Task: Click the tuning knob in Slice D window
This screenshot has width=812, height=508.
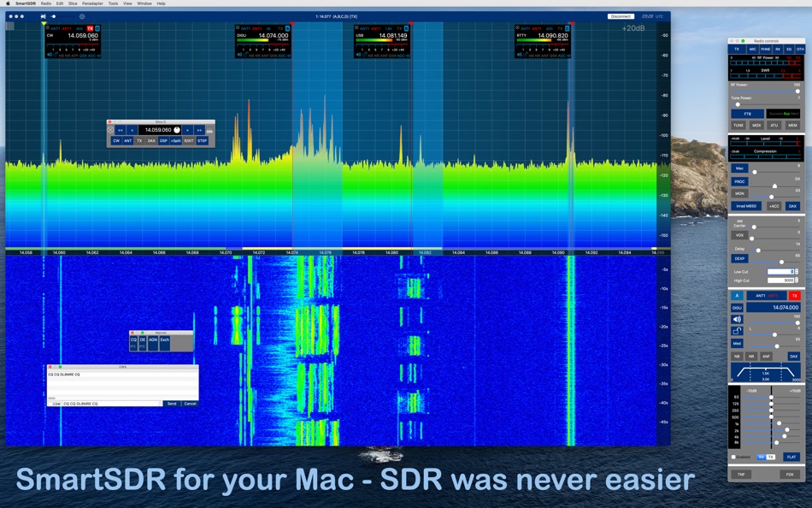Action: pyautogui.click(x=177, y=130)
